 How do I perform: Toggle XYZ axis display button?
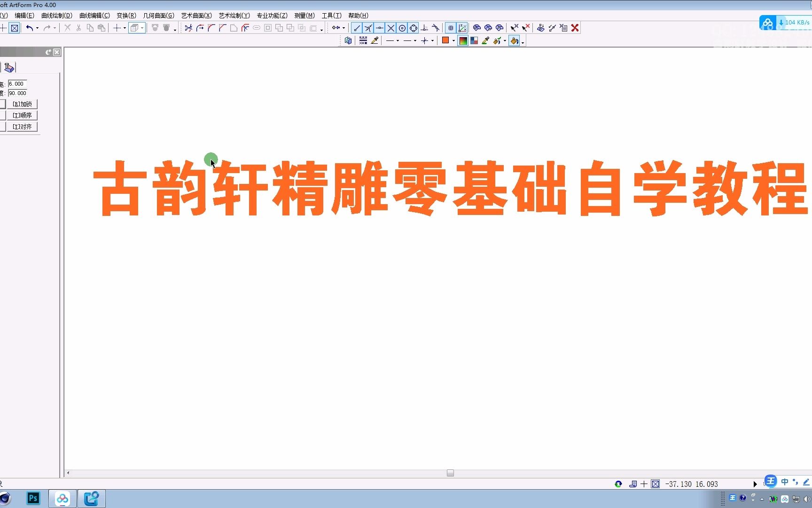(x=462, y=28)
